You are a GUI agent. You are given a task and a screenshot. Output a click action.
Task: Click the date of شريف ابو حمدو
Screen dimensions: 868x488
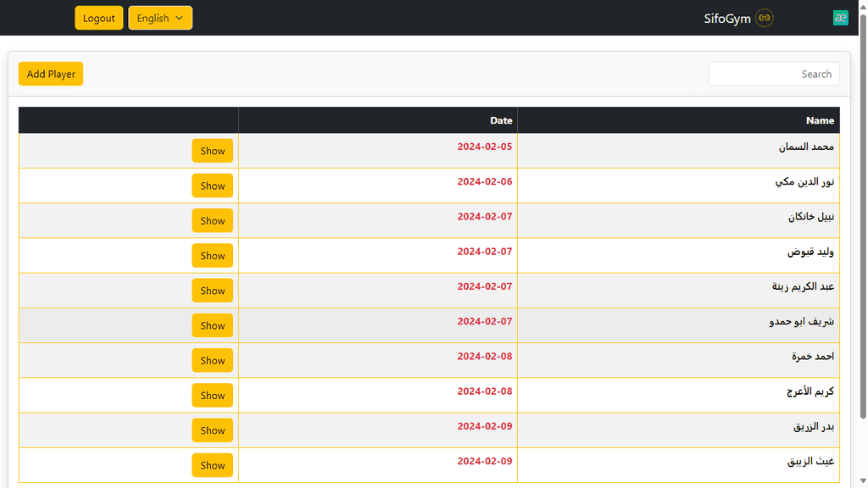pos(484,321)
